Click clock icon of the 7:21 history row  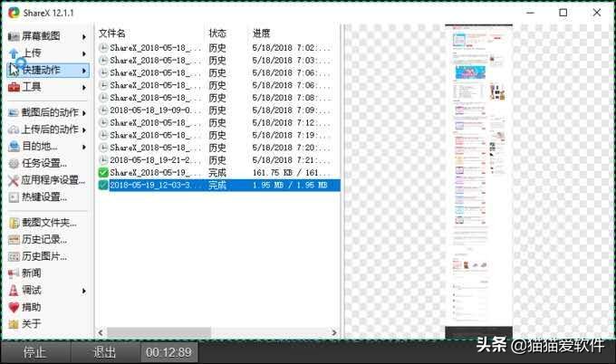click(x=103, y=160)
